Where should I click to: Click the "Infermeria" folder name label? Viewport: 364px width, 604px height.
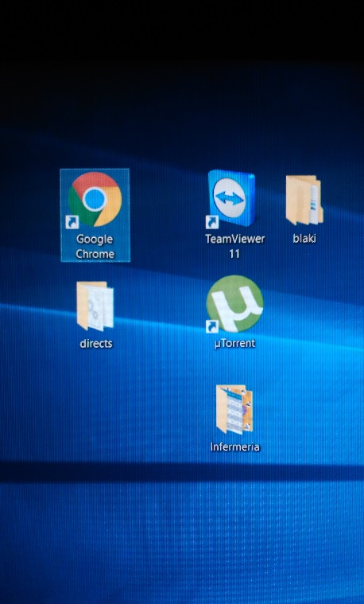[234, 447]
